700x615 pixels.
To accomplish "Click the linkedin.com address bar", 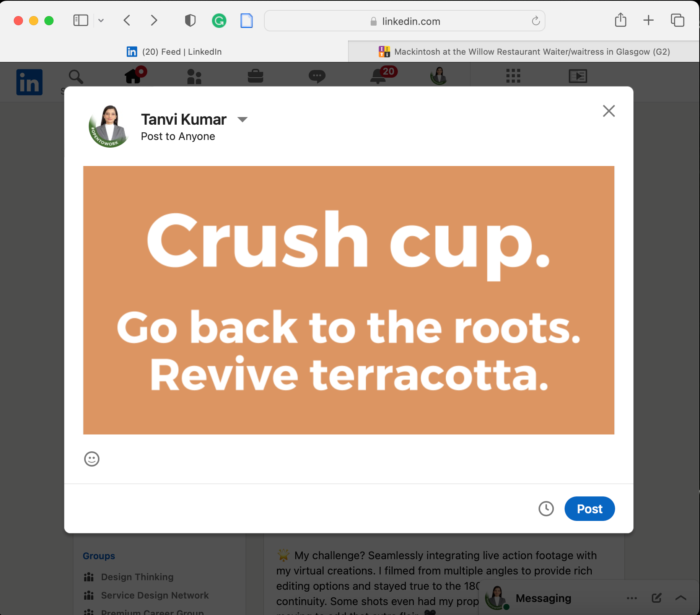I will click(x=405, y=21).
